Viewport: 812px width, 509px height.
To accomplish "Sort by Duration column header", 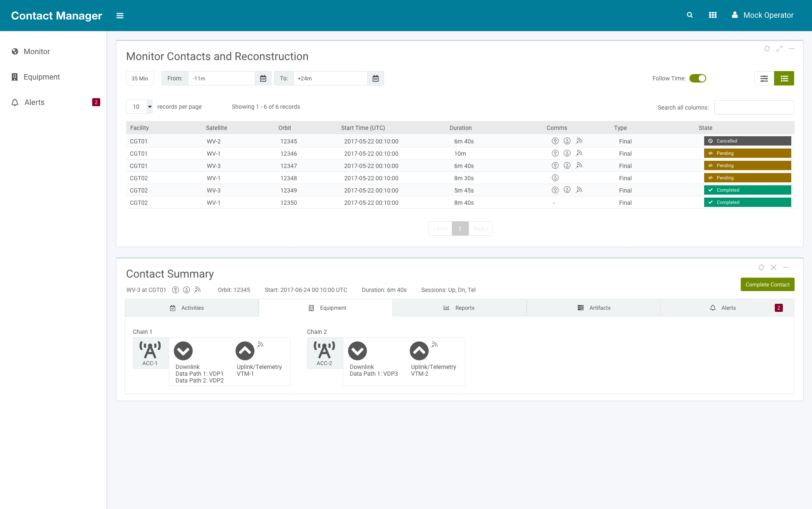I will pyautogui.click(x=461, y=128).
